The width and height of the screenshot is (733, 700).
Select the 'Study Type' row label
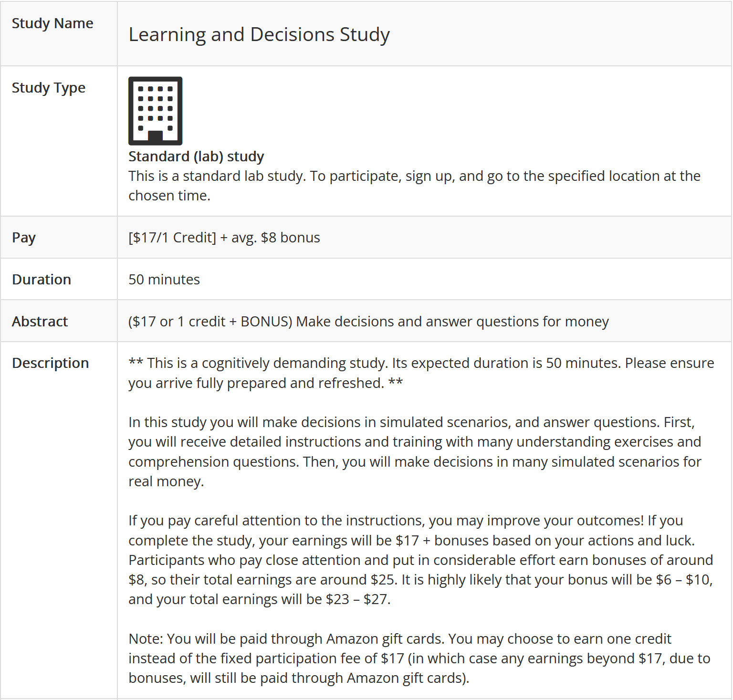pos(49,88)
